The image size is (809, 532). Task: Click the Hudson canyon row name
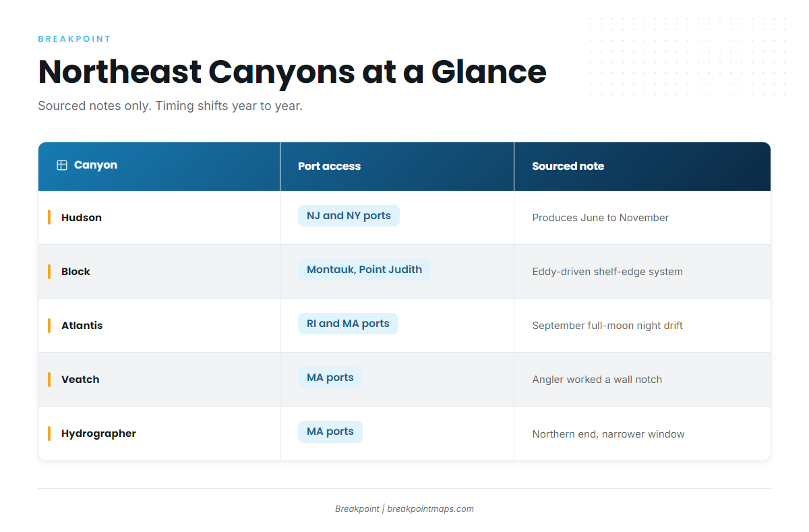82,217
